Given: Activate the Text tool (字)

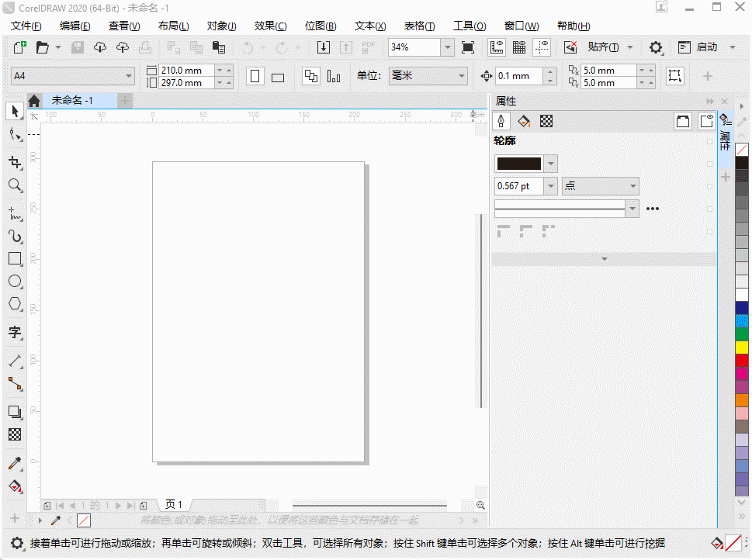Looking at the screenshot, I should pyautogui.click(x=15, y=333).
